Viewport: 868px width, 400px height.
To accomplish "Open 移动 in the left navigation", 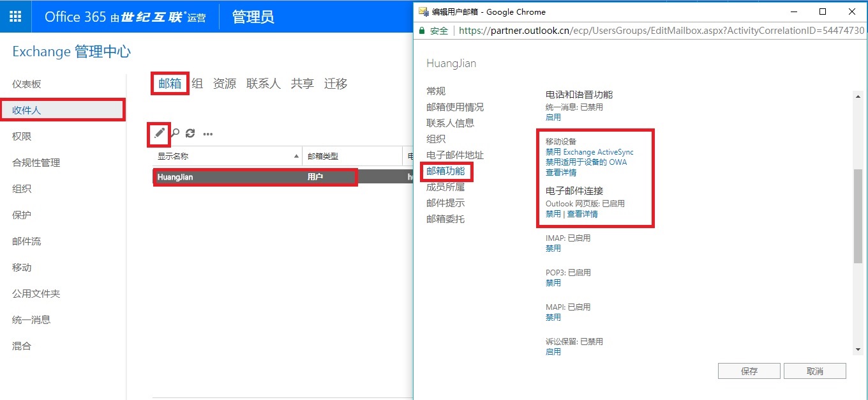I will click(22, 268).
